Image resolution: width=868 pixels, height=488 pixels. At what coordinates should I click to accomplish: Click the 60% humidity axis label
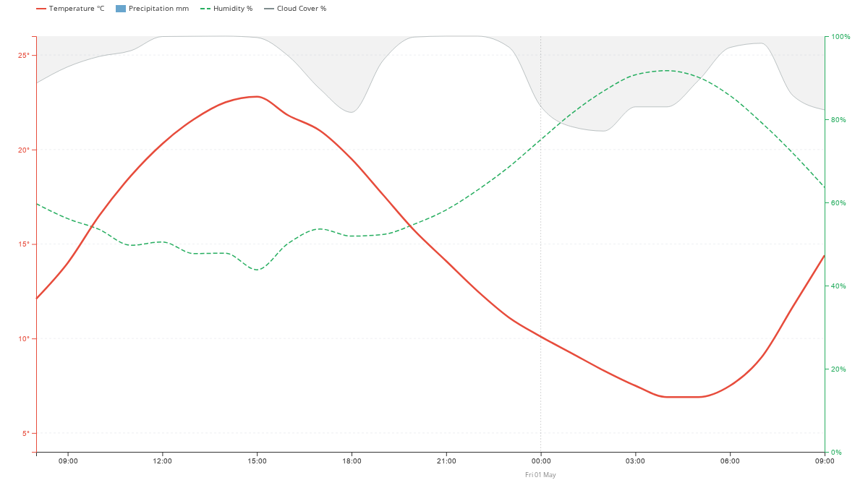(x=838, y=202)
